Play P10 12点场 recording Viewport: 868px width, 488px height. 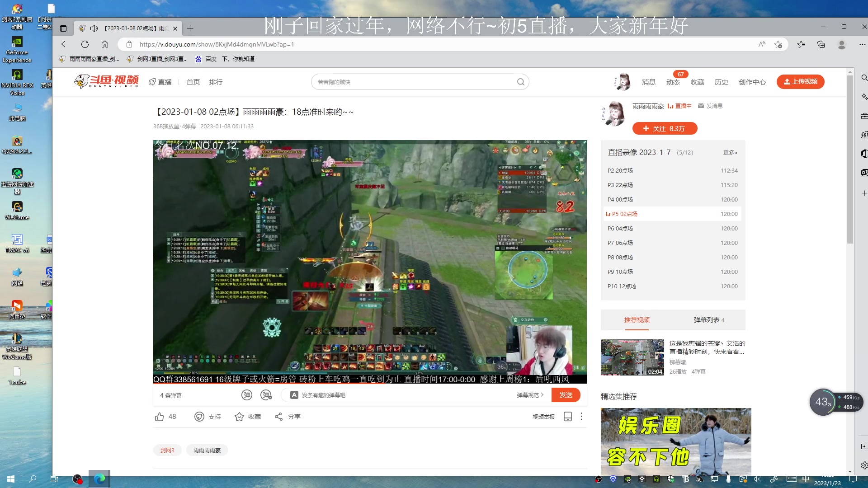(673, 286)
